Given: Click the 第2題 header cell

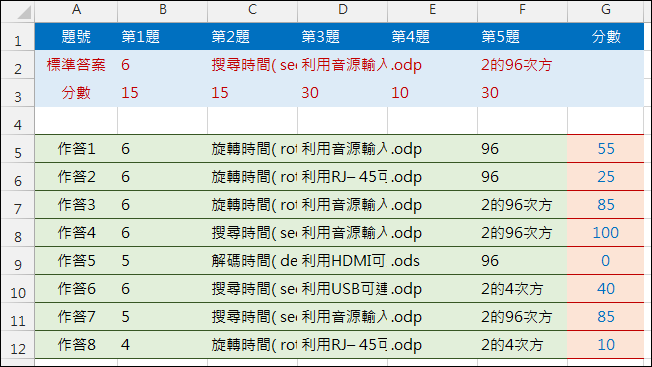Looking at the screenshot, I should [x=252, y=37].
